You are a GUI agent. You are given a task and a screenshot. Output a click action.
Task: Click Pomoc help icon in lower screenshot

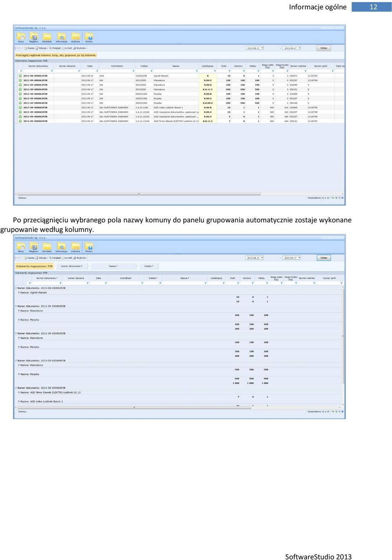coord(89,246)
